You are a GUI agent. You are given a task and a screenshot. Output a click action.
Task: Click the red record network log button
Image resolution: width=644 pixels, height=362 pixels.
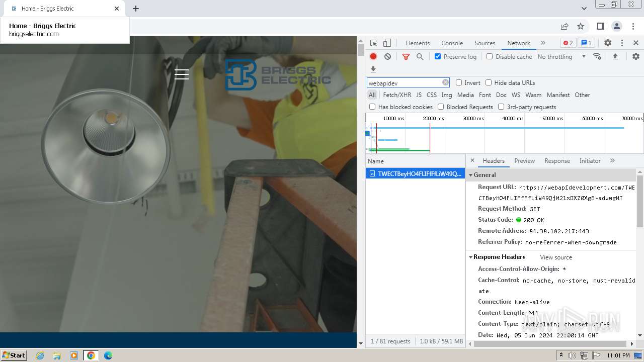pos(373,56)
